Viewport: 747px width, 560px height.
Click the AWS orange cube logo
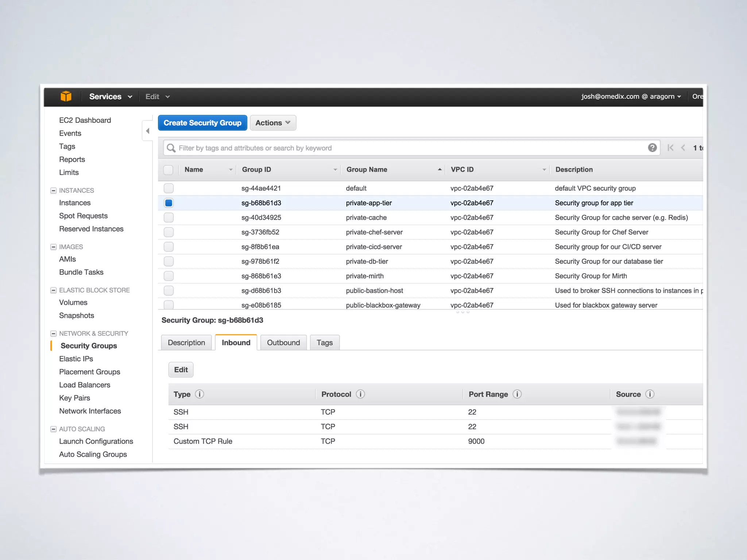click(x=66, y=96)
